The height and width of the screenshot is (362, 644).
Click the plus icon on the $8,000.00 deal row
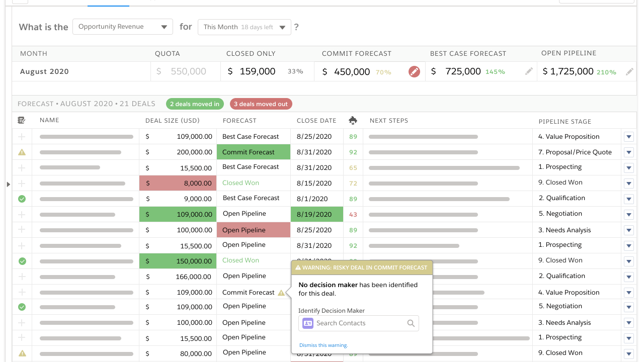[22, 183]
